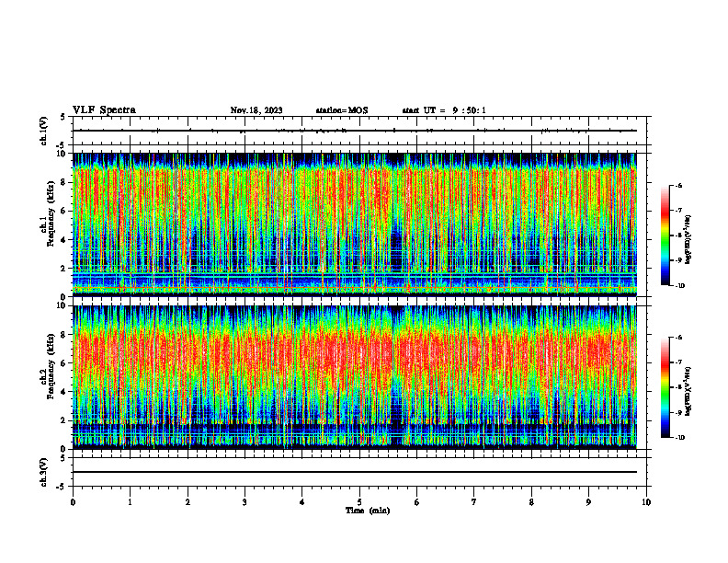Click the '-10' label on ch.2 color bar
This screenshot has width=728, height=563.
pyautogui.click(x=680, y=438)
